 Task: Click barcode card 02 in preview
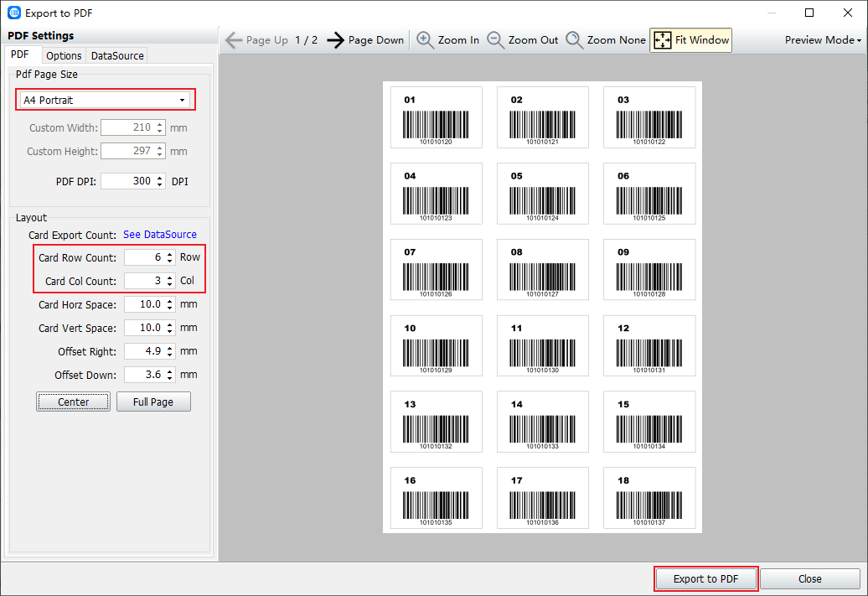pos(543,117)
